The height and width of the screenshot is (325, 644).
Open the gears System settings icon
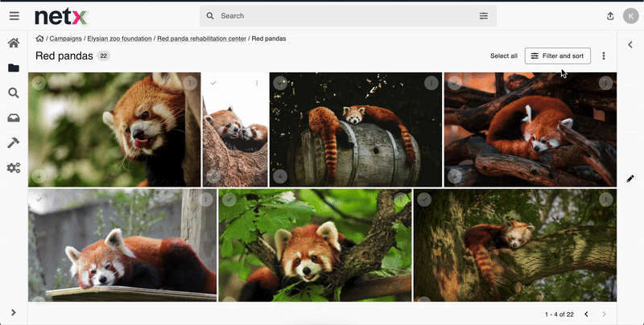coord(14,168)
